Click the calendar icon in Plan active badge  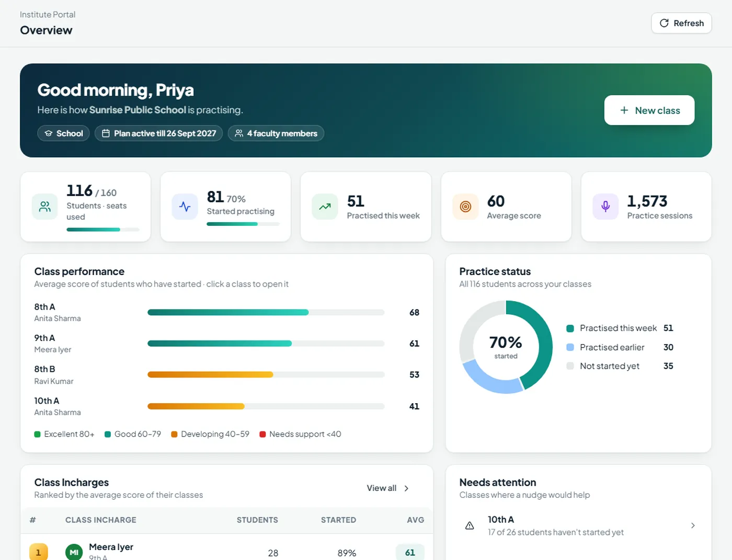tap(106, 133)
